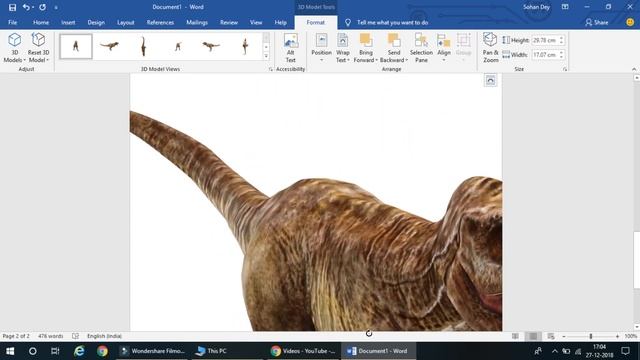Switch to Print Layout view icon
Viewport: 640px width, 360px height.
pos(533,336)
